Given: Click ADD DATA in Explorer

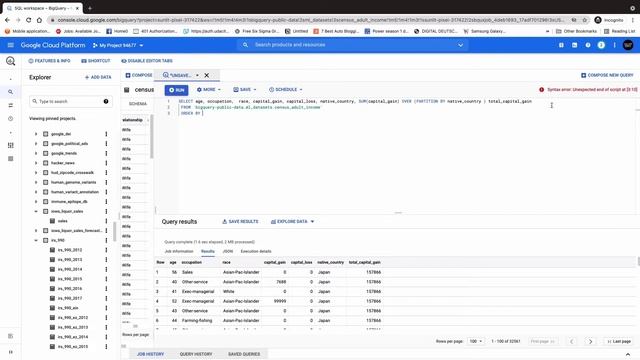Looking at the screenshot, I should [x=98, y=77].
